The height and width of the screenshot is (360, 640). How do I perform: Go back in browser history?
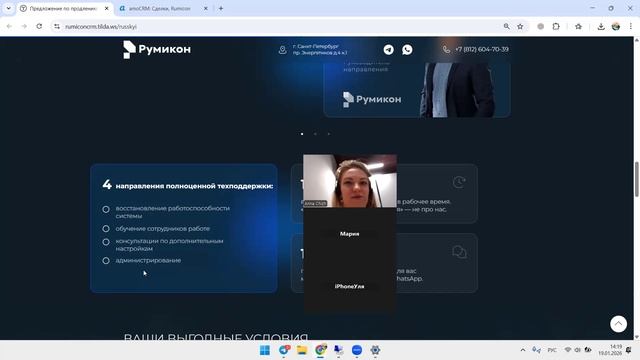tap(9, 27)
